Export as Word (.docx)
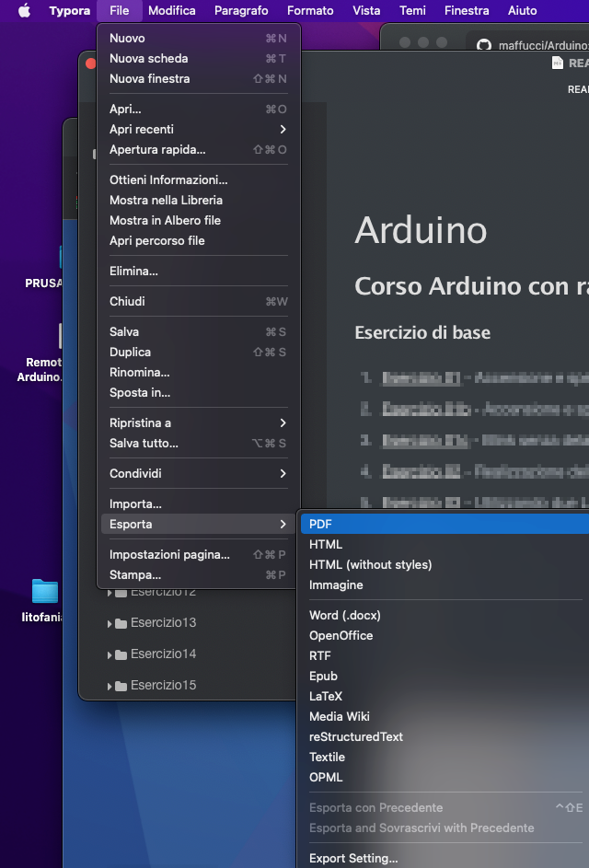Screen dimensions: 589x868 click(x=345, y=615)
